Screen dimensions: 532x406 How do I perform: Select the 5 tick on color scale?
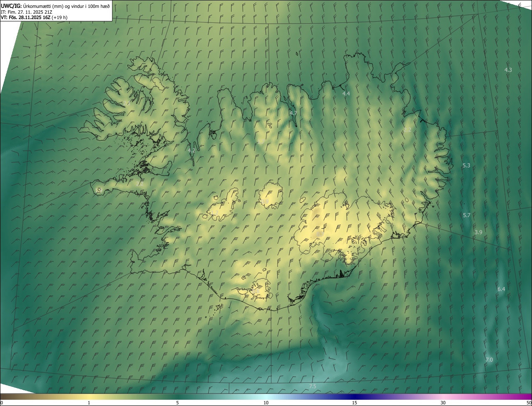[x=177, y=403]
